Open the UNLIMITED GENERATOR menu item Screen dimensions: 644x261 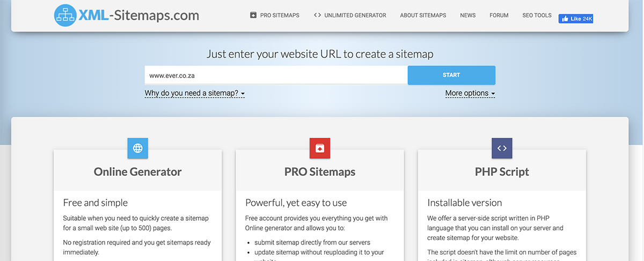[350, 16]
